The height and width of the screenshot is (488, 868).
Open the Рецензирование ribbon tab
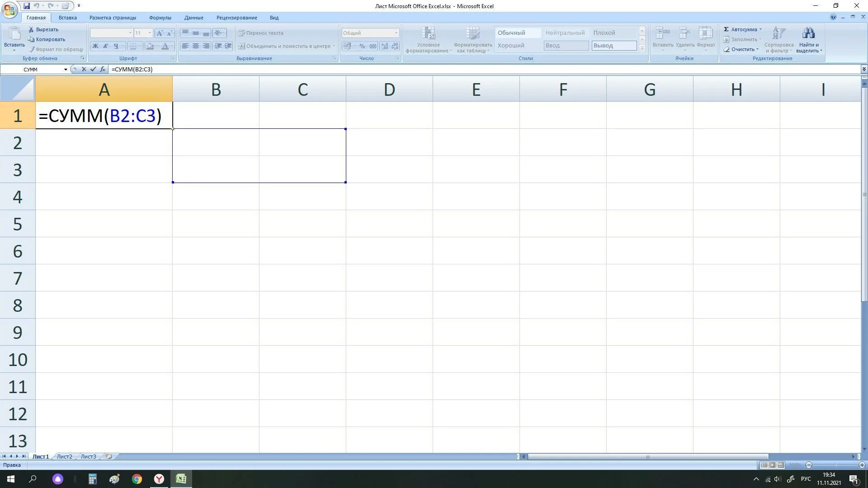[x=236, y=18]
